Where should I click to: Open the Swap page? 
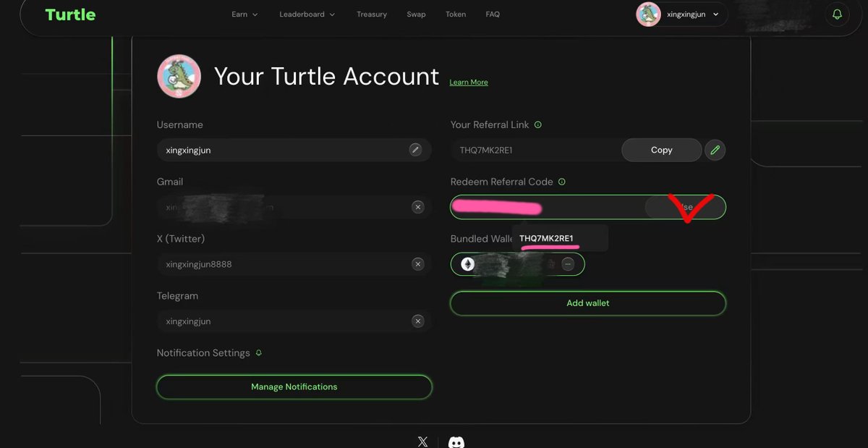416,14
